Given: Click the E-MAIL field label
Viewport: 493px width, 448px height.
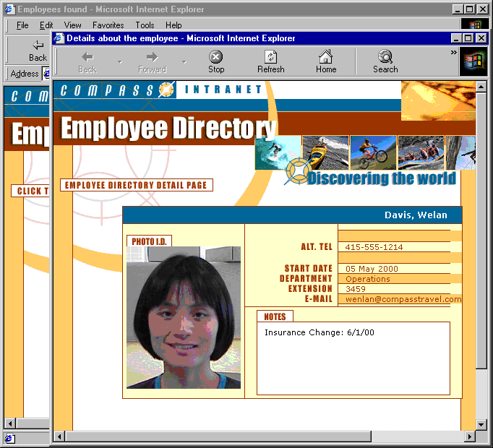Looking at the screenshot, I should tap(319, 298).
